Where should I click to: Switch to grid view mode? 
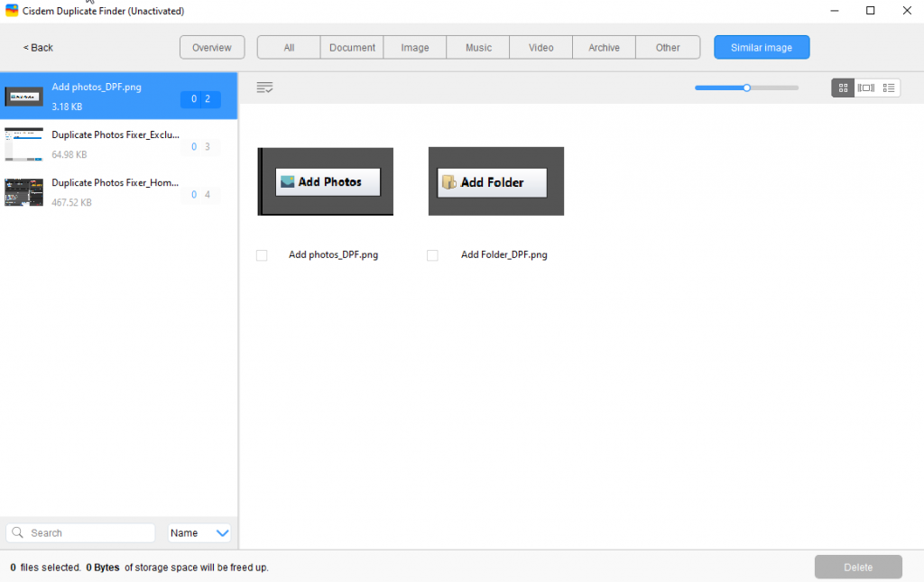click(x=842, y=88)
